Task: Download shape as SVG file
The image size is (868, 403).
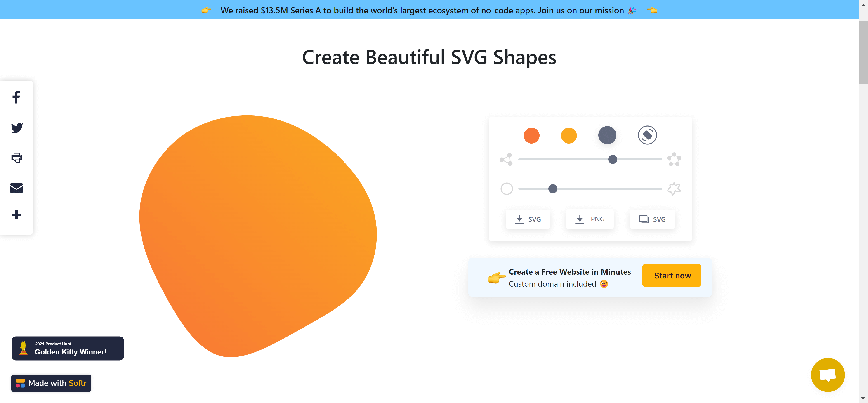Action: 528,219
